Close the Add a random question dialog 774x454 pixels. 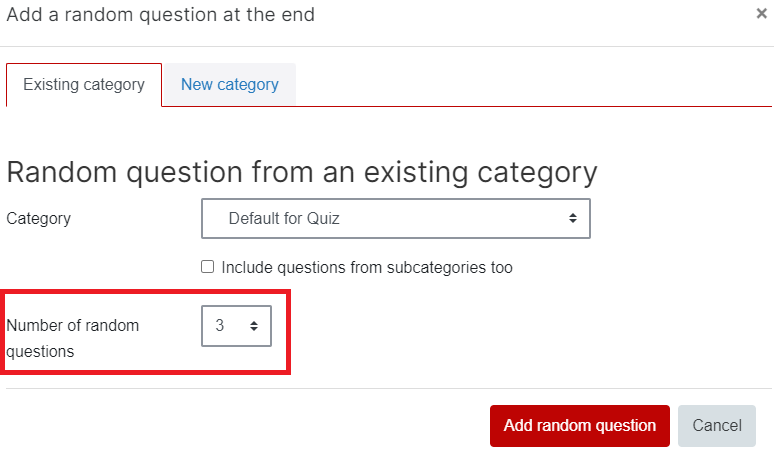[x=761, y=14]
